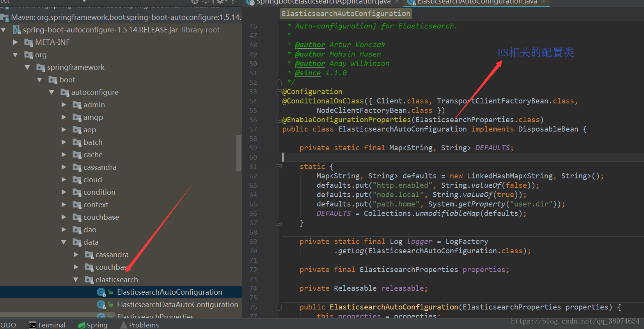The image size is (644, 329).
Task: Click the project tree vertical scrollbar
Action: click(x=239, y=153)
